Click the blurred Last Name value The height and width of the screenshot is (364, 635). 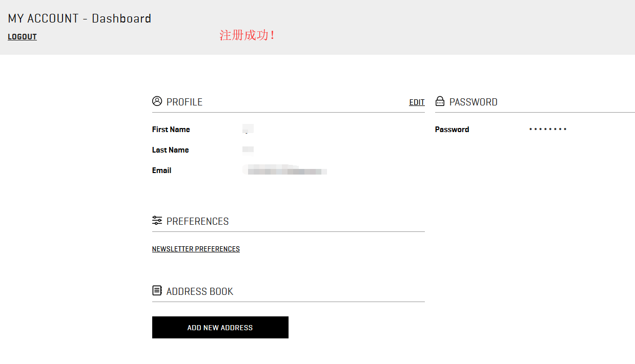(248, 149)
